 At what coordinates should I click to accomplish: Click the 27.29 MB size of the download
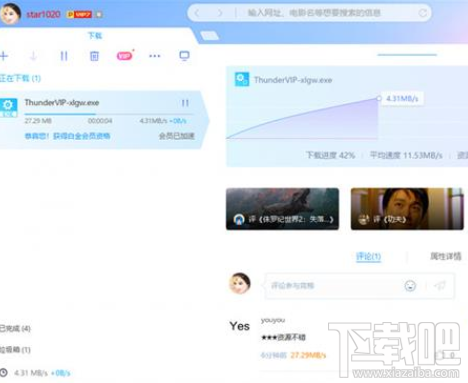click(x=38, y=121)
